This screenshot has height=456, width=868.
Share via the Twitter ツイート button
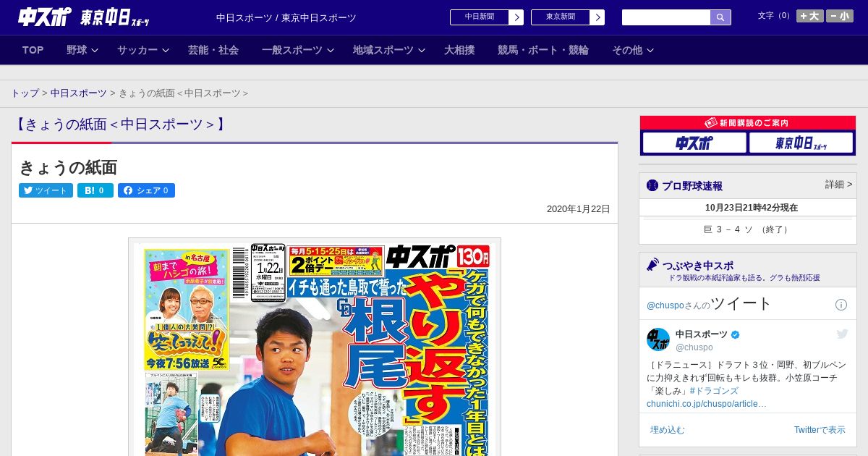point(46,190)
